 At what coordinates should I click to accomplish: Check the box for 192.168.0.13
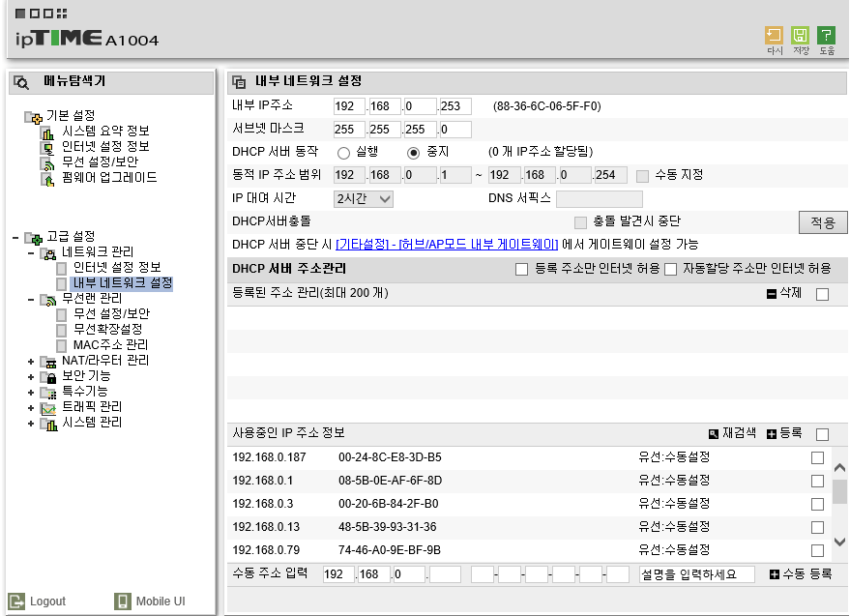pos(817,527)
